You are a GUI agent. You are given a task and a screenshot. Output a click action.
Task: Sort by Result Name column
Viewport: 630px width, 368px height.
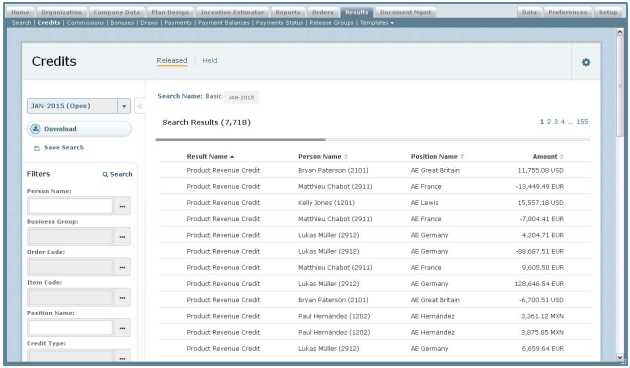tap(210, 156)
